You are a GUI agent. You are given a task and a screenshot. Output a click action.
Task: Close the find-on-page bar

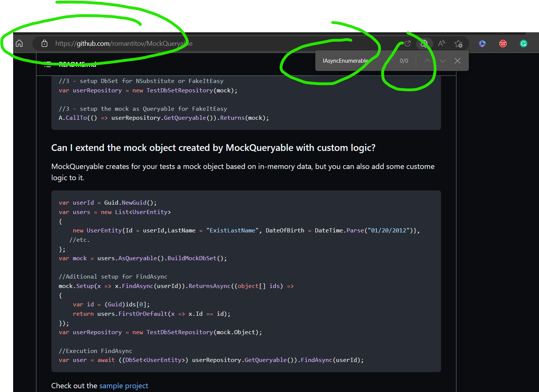coord(458,60)
